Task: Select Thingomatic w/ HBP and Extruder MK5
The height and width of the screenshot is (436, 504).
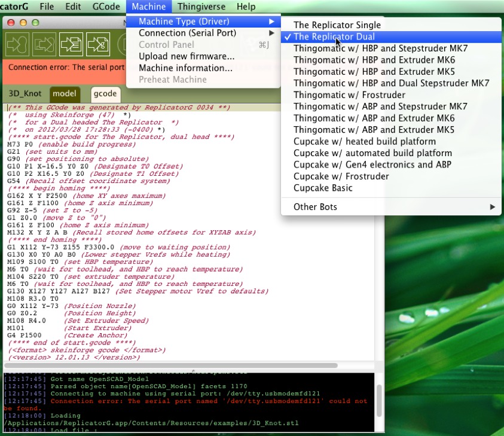Action: click(x=391, y=71)
